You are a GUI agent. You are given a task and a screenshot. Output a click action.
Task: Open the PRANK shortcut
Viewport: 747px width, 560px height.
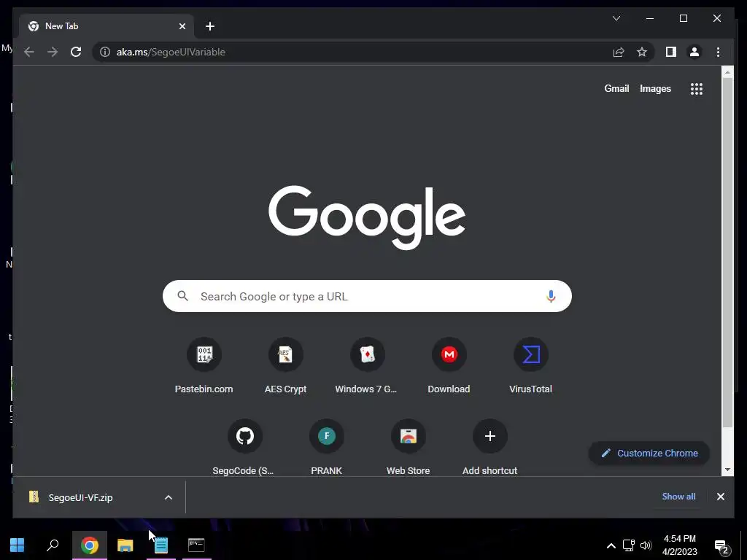[x=326, y=447]
